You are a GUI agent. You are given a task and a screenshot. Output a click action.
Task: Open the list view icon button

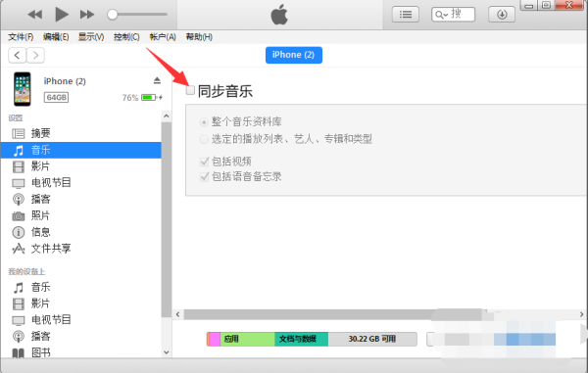[x=406, y=15]
